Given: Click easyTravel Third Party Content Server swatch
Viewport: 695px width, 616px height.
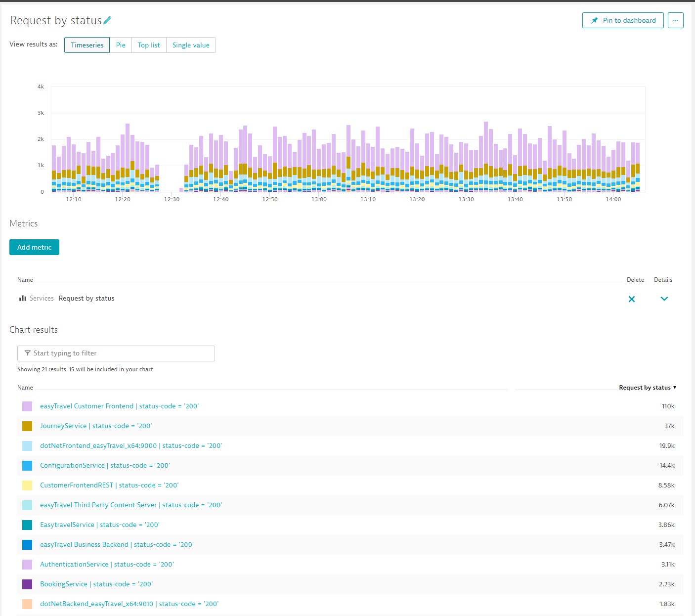Looking at the screenshot, I should click(27, 505).
